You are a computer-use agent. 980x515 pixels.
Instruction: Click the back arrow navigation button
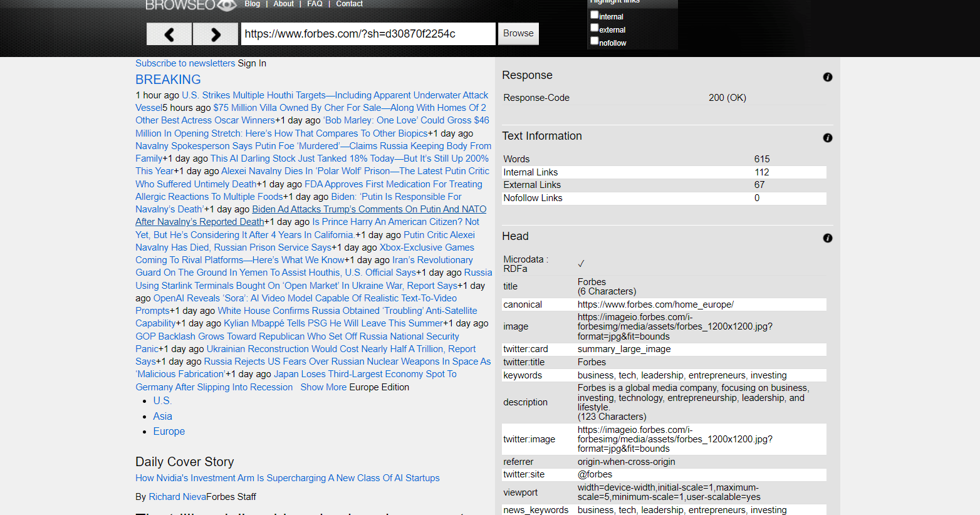pyautogui.click(x=169, y=34)
